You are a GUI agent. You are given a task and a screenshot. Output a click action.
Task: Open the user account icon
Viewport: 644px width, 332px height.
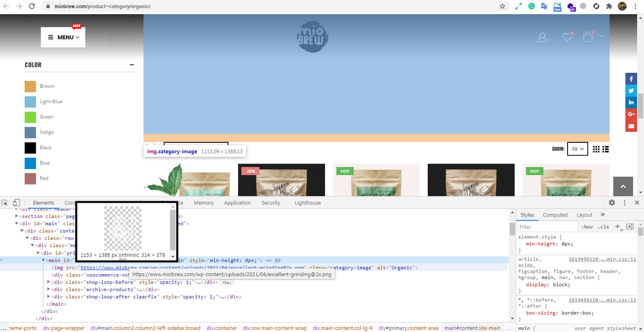pyautogui.click(x=542, y=37)
